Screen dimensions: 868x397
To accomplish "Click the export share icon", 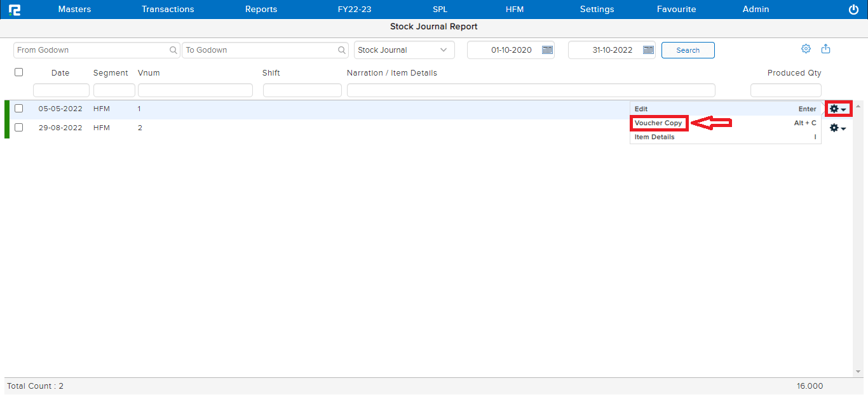I will pos(826,49).
